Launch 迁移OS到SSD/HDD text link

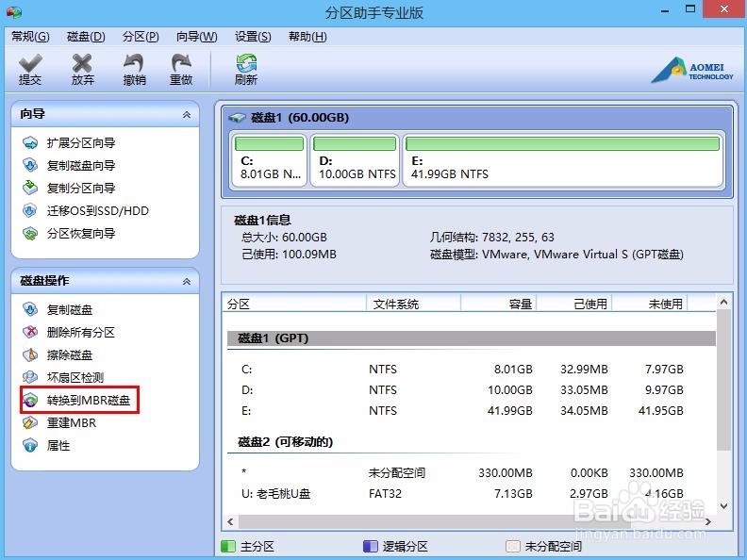click(x=98, y=210)
